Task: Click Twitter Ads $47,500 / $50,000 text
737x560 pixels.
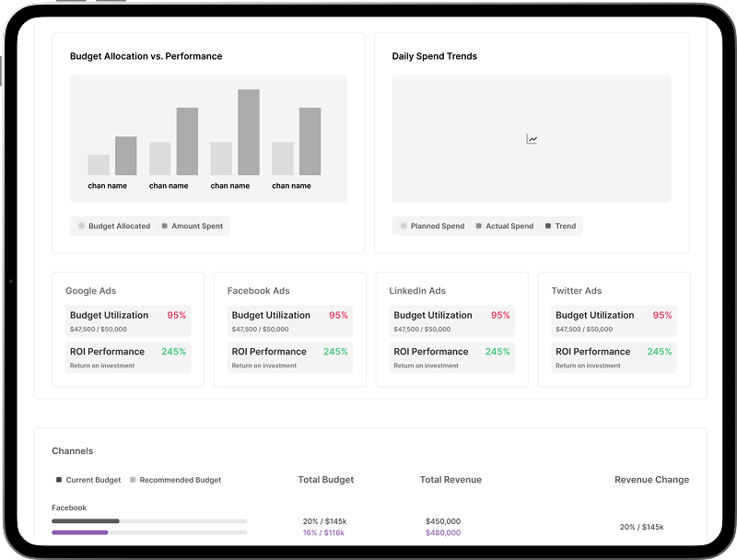Action: (584, 330)
